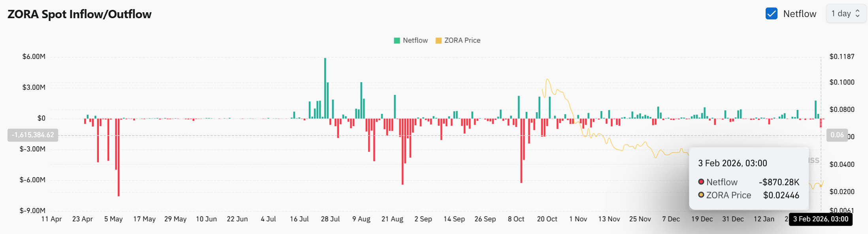Click the green Netflow legend square icon
Screen dimensions: 868x234
396,40
